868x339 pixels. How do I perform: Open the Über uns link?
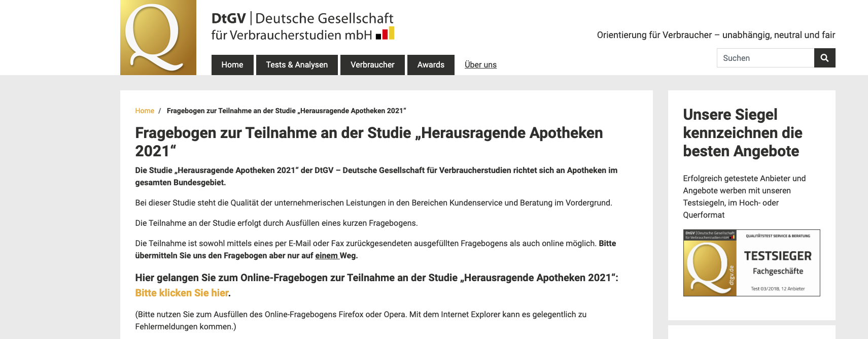pyautogui.click(x=480, y=65)
